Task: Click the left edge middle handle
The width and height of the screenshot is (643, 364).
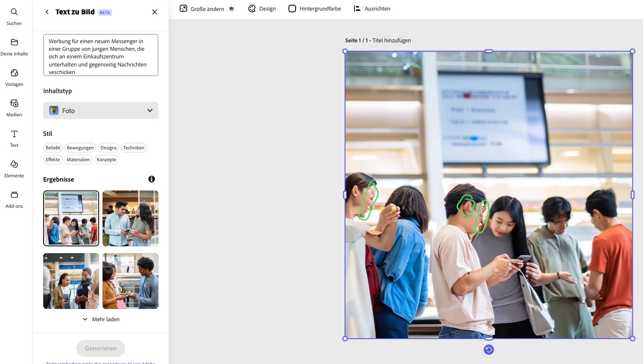Action: point(345,195)
